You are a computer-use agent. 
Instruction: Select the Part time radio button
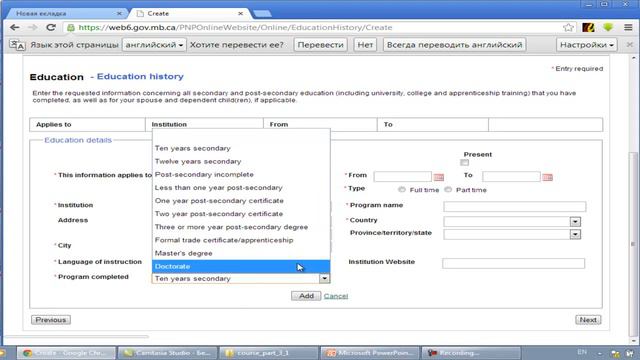coord(448,189)
